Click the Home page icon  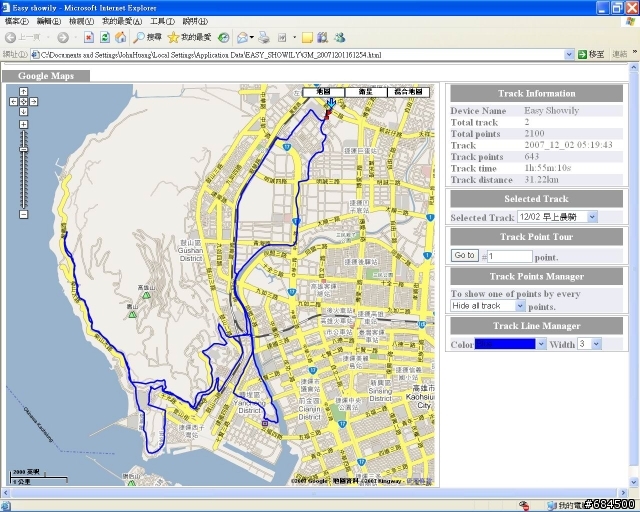120,38
